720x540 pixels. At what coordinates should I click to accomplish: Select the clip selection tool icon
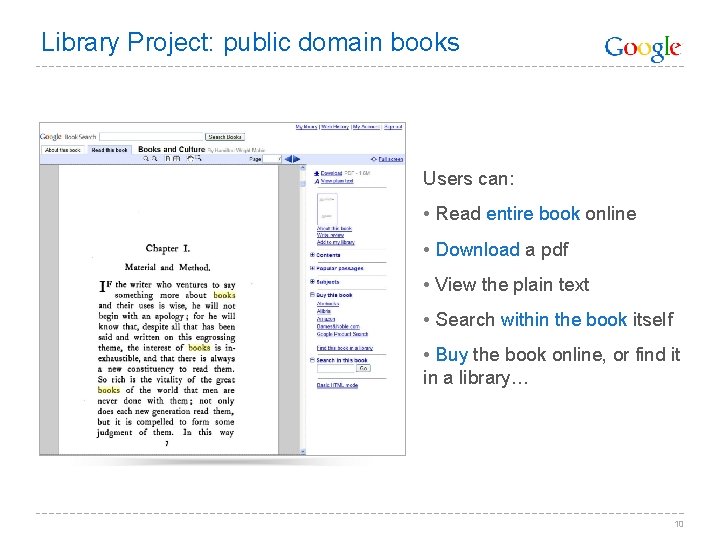(198, 159)
